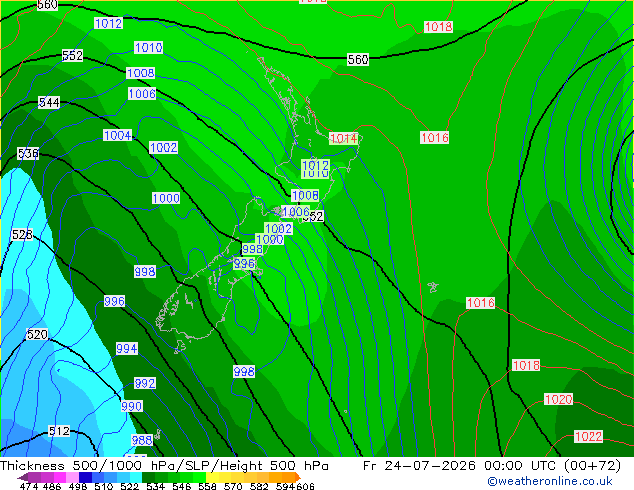The height and width of the screenshot is (490, 634).
Task: Click the black 536 height contour label
Action: click(x=28, y=153)
